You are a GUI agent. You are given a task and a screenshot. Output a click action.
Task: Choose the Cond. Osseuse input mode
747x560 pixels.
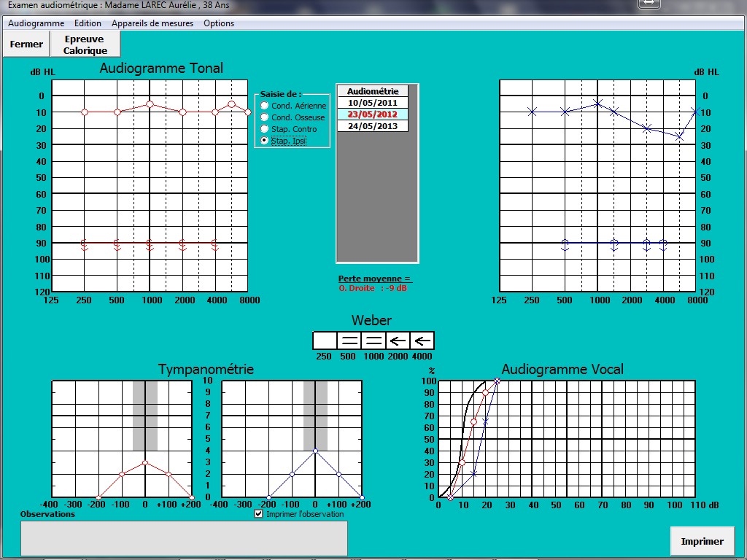click(265, 117)
